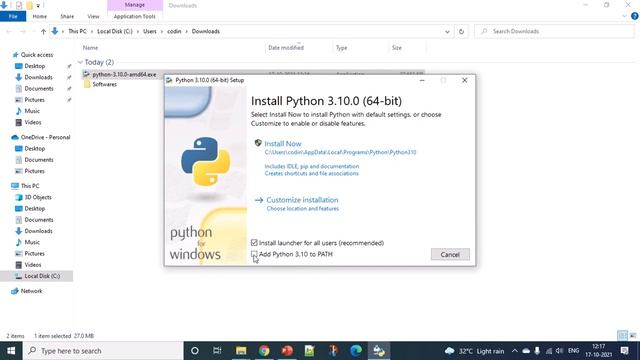Viewport: 640px width, 360px height.
Task: Select OneDrive - Personal in sidebar
Action: 45,137
